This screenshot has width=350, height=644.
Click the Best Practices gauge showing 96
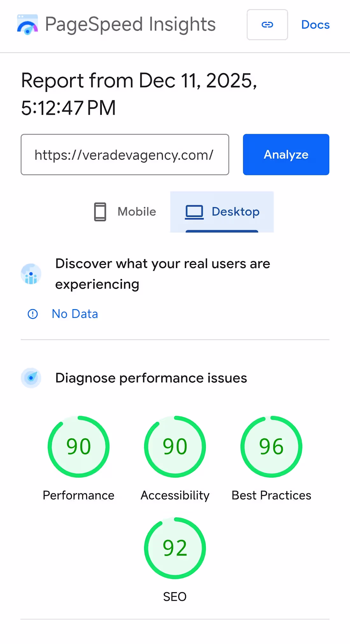[x=271, y=447]
